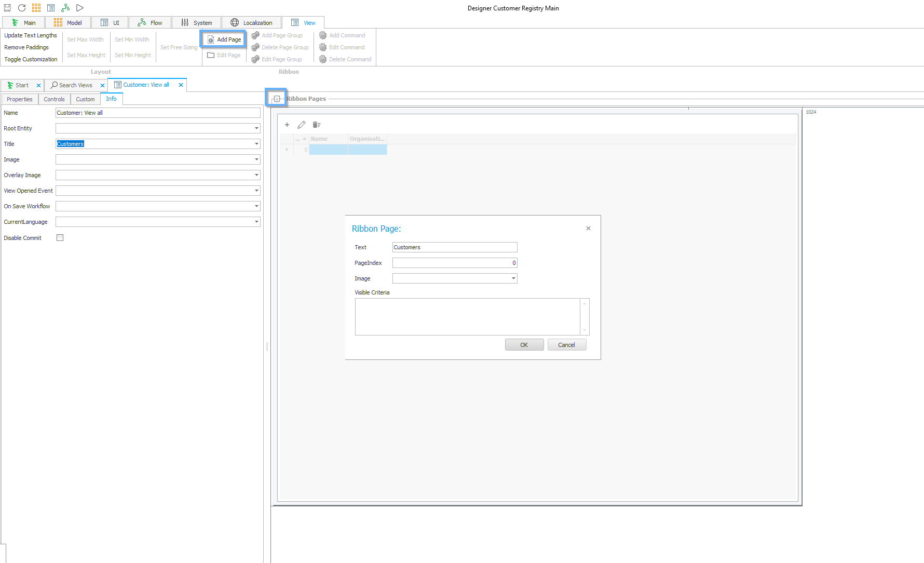The height and width of the screenshot is (563, 924).
Task: Click the pencil edit icon above the grid
Action: coord(302,125)
